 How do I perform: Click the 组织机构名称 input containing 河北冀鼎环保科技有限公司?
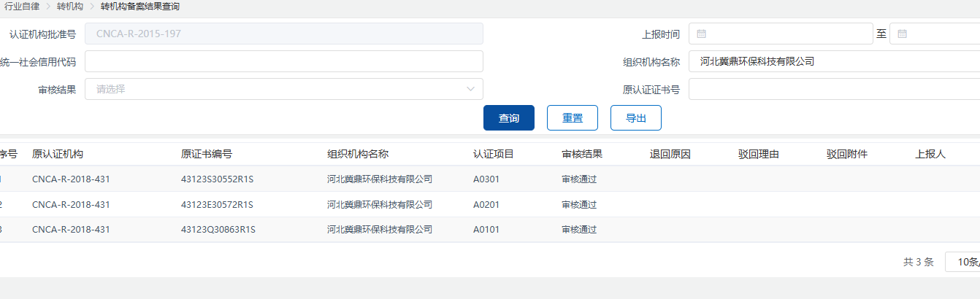832,61
